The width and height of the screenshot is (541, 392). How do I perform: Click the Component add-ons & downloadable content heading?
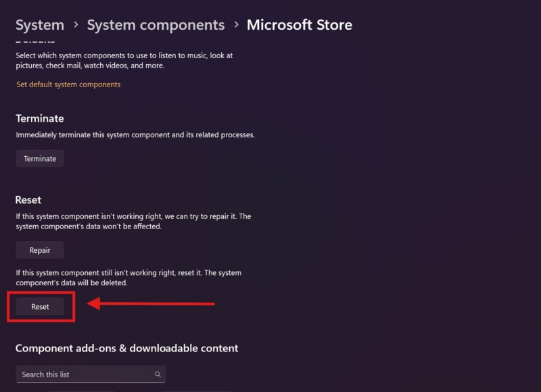[x=127, y=348]
